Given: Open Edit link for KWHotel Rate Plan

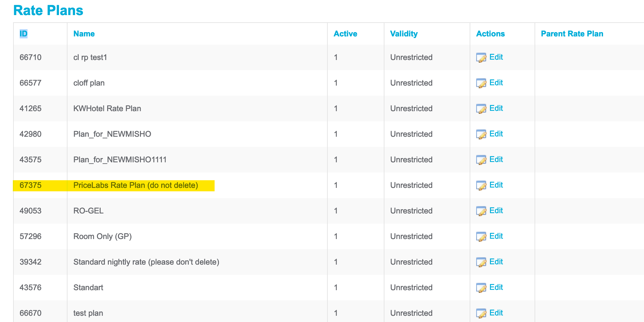Looking at the screenshot, I should coord(496,108).
